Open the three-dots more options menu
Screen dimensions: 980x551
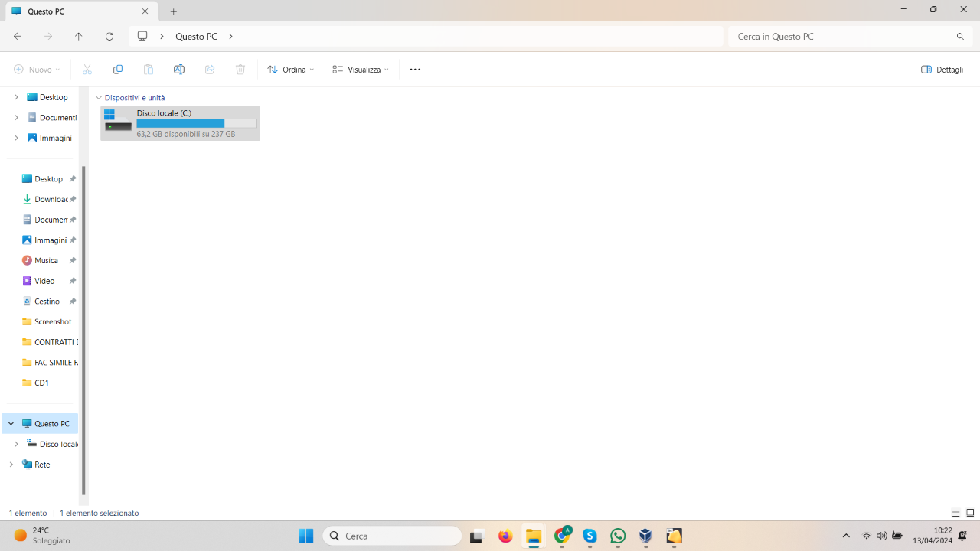click(415, 70)
